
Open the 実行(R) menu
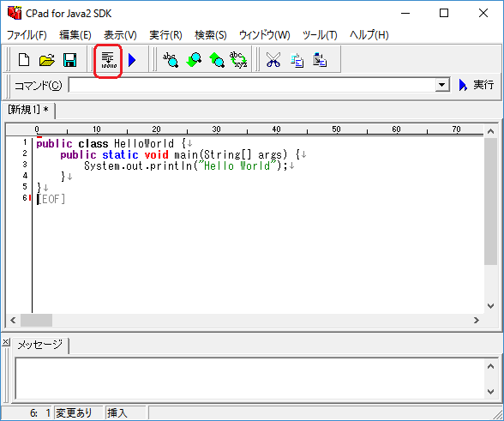166,35
